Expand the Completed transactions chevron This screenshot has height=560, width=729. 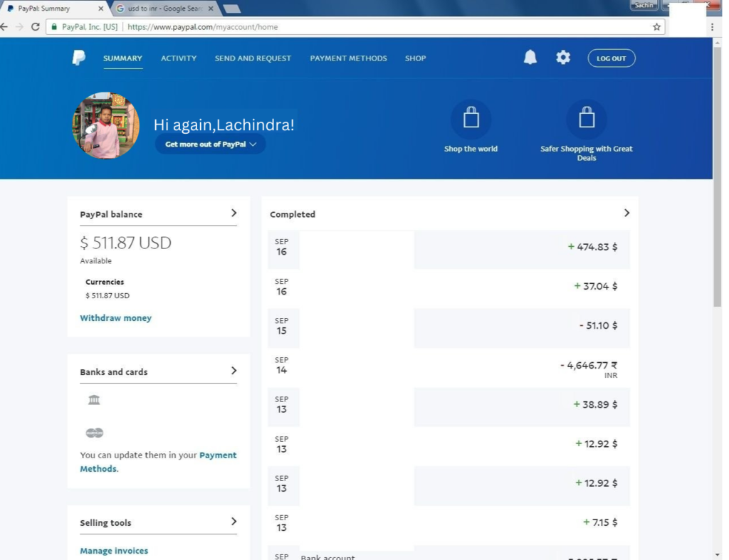626,213
